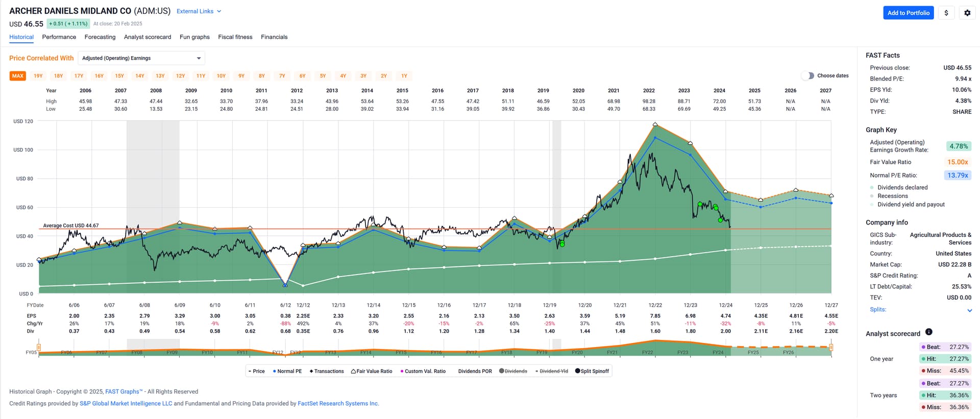
Task: Toggle Transactions legend item
Action: [x=327, y=371]
